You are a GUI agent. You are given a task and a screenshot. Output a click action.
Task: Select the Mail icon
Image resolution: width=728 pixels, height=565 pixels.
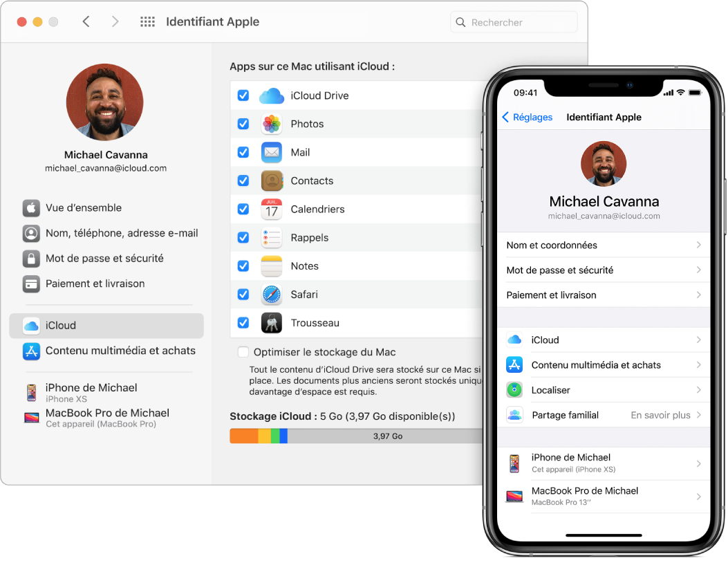click(271, 152)
